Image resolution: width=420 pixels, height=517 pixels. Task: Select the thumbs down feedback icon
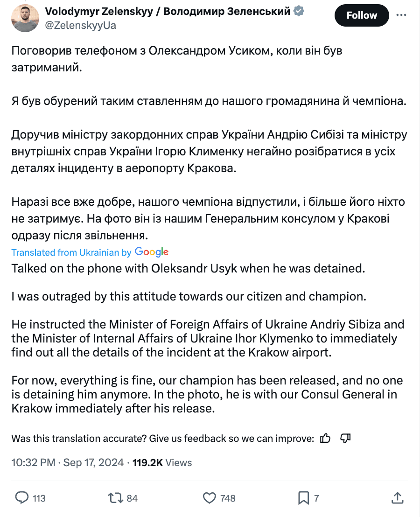point(345,438)
